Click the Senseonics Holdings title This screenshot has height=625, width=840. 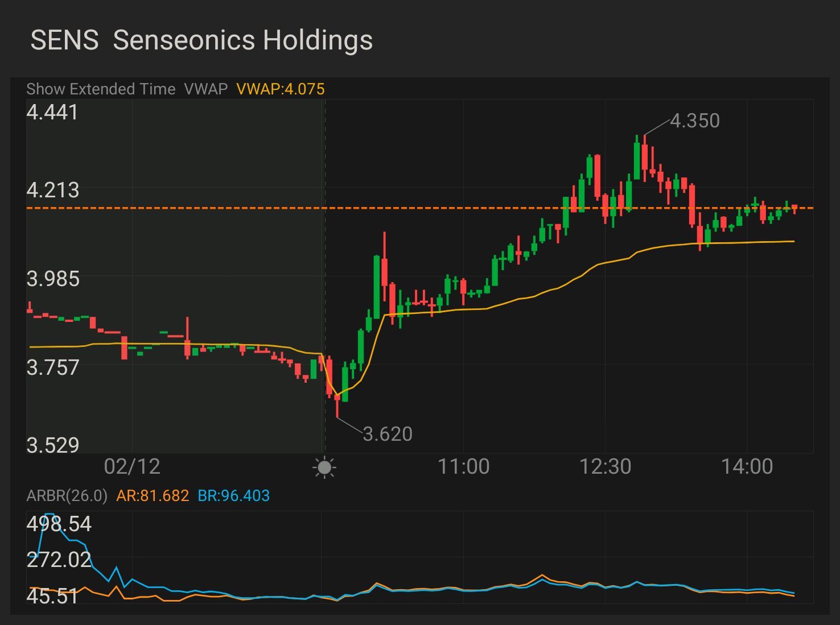click(x=243, y=40)
